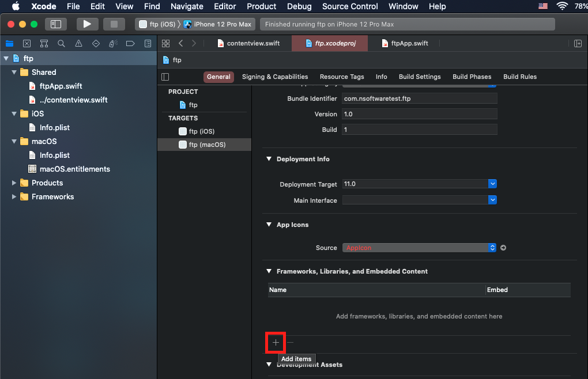Stop the running app

(114, 24)
